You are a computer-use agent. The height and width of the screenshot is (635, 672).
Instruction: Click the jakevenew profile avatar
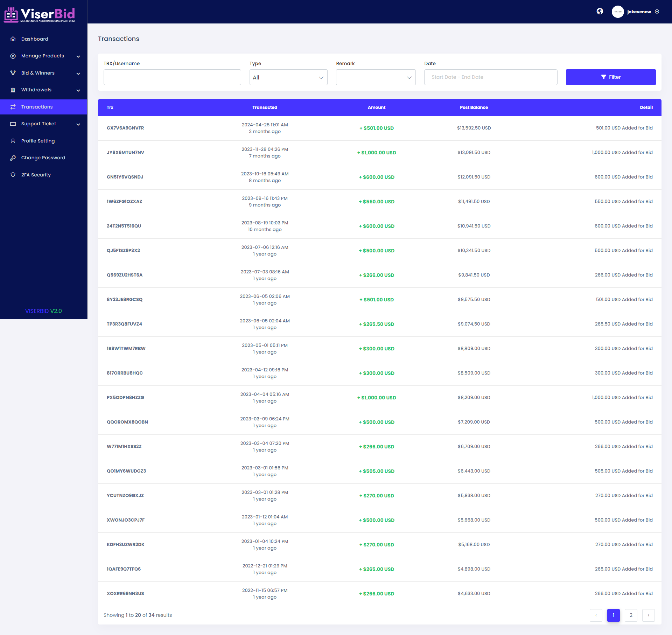[x=617, y=12]
